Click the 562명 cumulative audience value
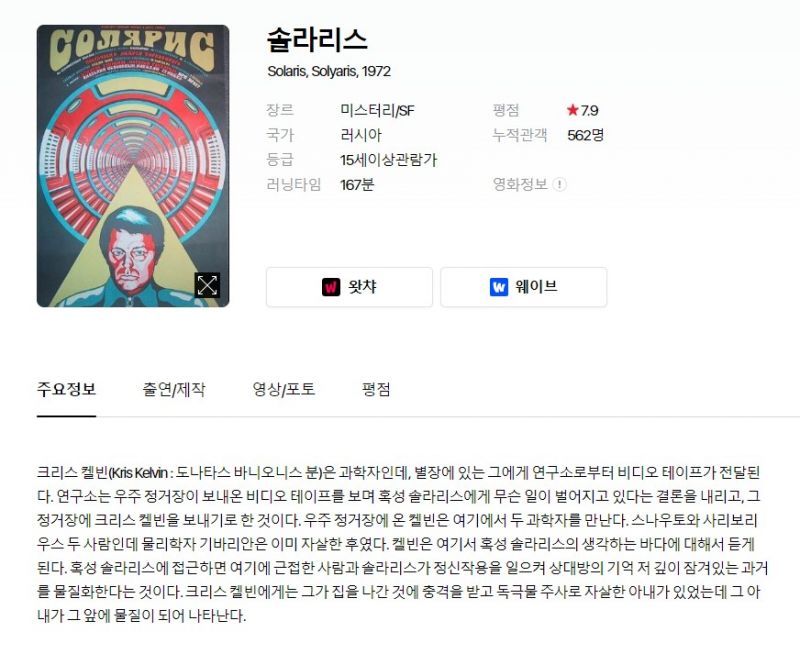The width and height of the screenshot is (800, 654). (586, 135)
